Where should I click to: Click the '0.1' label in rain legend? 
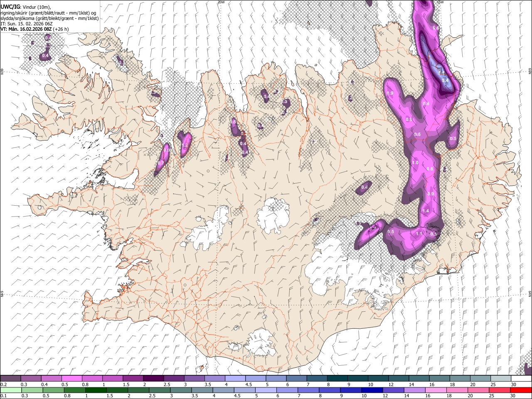(x=3, y=396)
